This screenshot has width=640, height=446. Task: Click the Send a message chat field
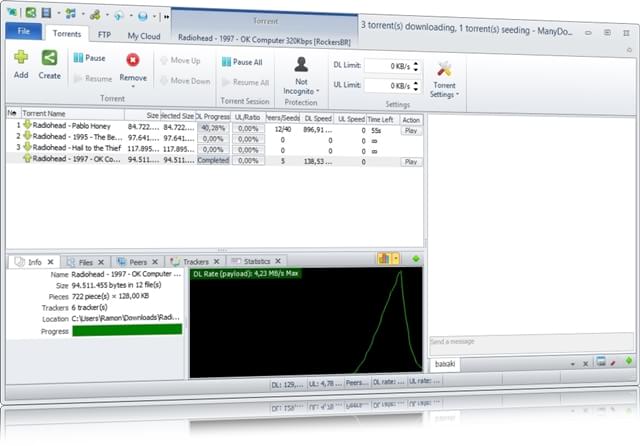[x=531, y=344]
